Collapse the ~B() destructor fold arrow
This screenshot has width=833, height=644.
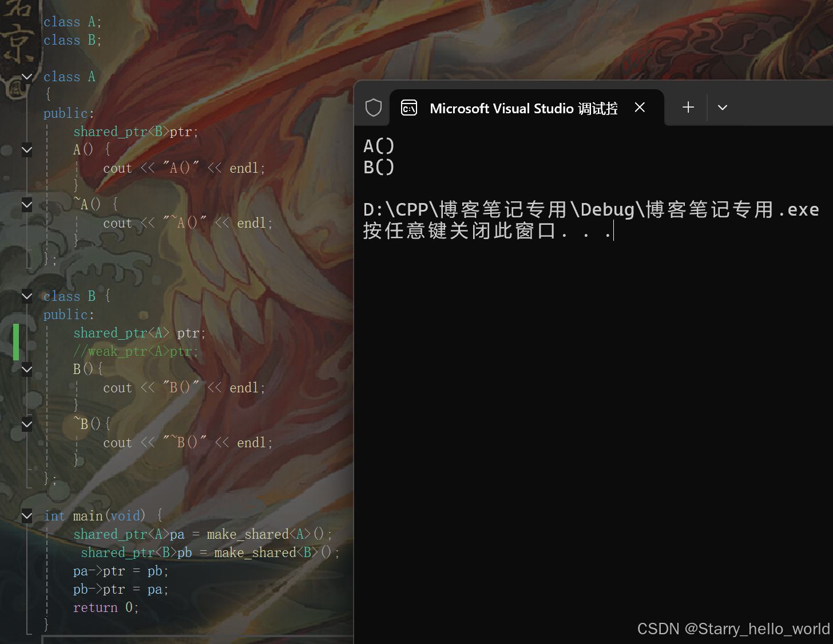click(27, 424)
